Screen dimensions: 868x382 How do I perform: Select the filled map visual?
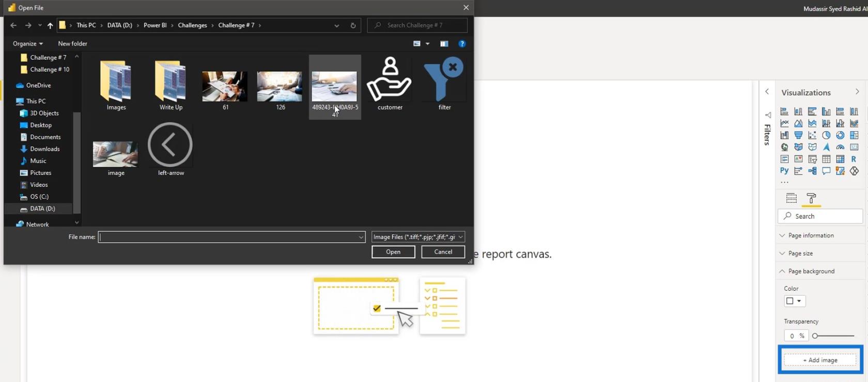click(798, 147)
